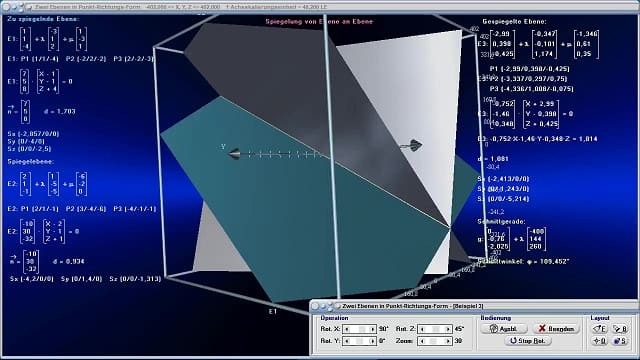Image resolution: width=640 pixels, height=360 pixels.
Task: Click the value 'd = 0,934'
Action: pyautogui.click(x=69, y=261)
